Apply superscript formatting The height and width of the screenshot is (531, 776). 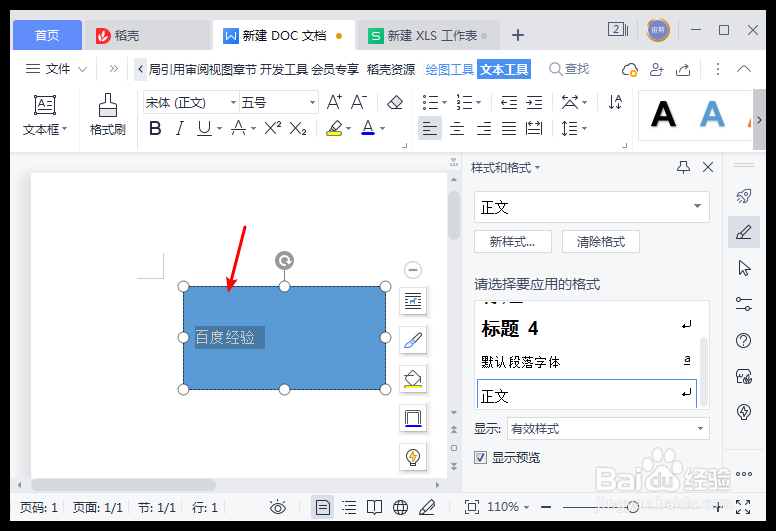[273, 129]
